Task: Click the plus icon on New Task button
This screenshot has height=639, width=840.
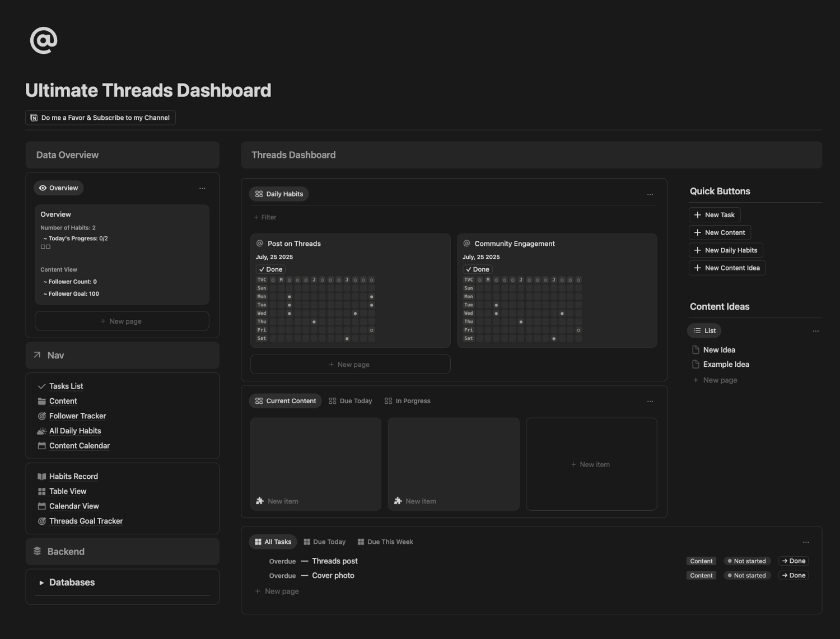Action: [x=697, y=215]
